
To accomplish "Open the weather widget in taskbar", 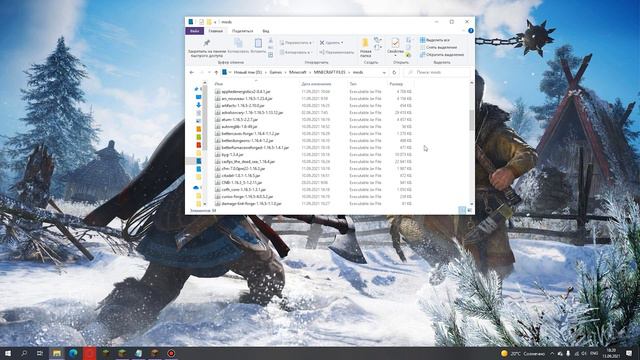I will point(523,353).
